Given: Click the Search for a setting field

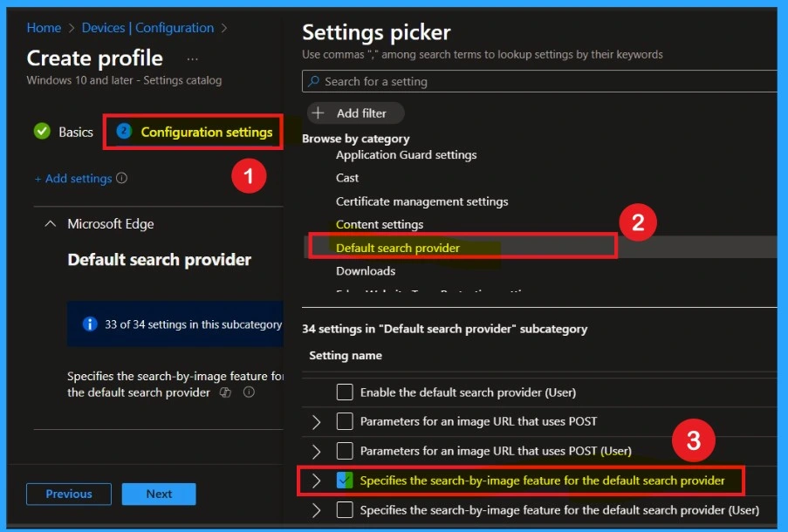Looking at the screenshot, I should pos(539,81).
